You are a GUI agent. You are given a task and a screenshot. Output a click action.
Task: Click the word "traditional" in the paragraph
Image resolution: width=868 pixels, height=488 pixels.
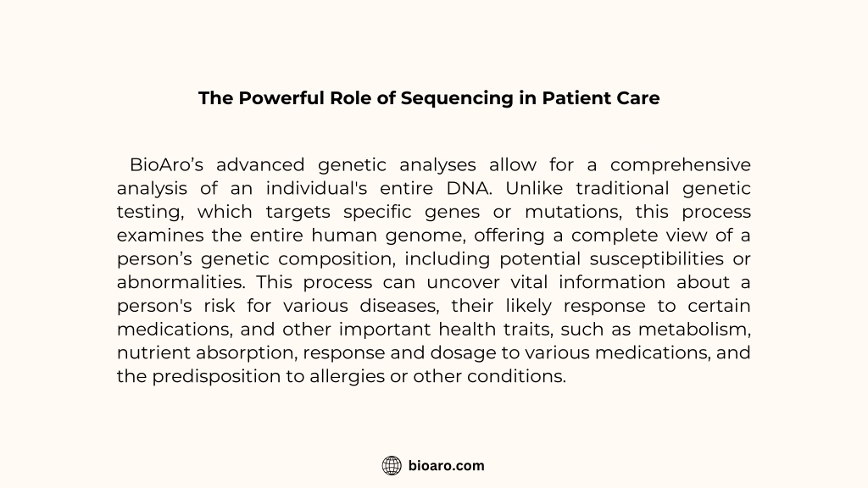[x=622, y=188]
